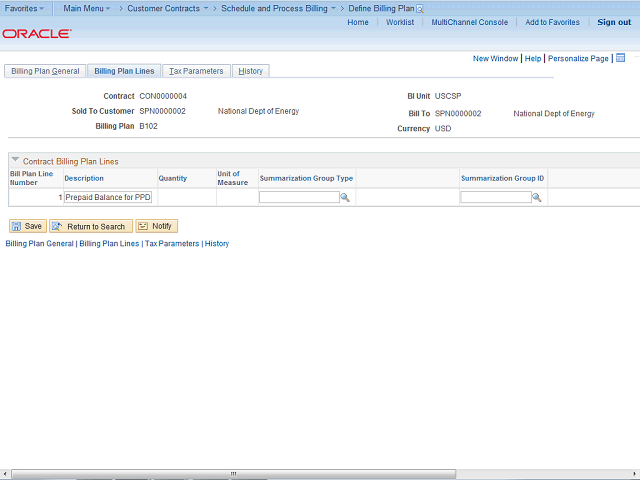The width and height of the screenshot is (640, 480).
Task: Switch to Billing Plan General tab
Action: (x=45, y=71)
